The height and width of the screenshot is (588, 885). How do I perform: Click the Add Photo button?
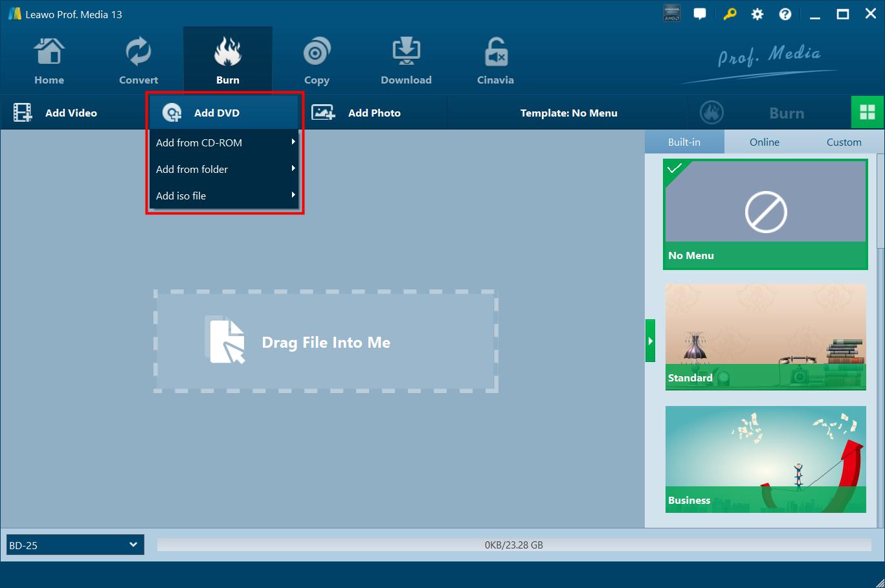[357, 113]
